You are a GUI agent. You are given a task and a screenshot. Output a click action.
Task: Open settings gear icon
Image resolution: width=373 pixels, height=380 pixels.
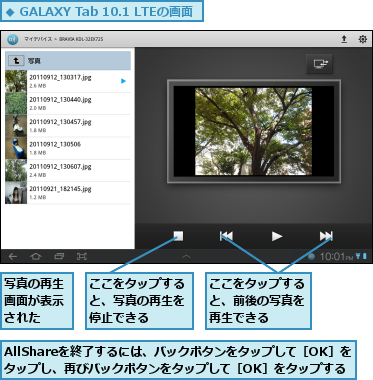[x=363, y=39]
